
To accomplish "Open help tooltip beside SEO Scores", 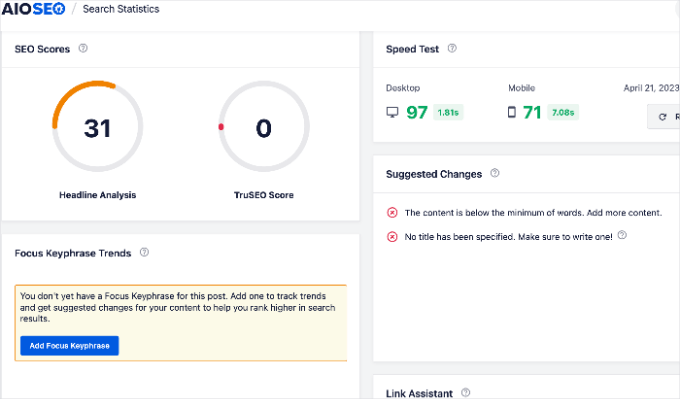I will click(83, 48).
